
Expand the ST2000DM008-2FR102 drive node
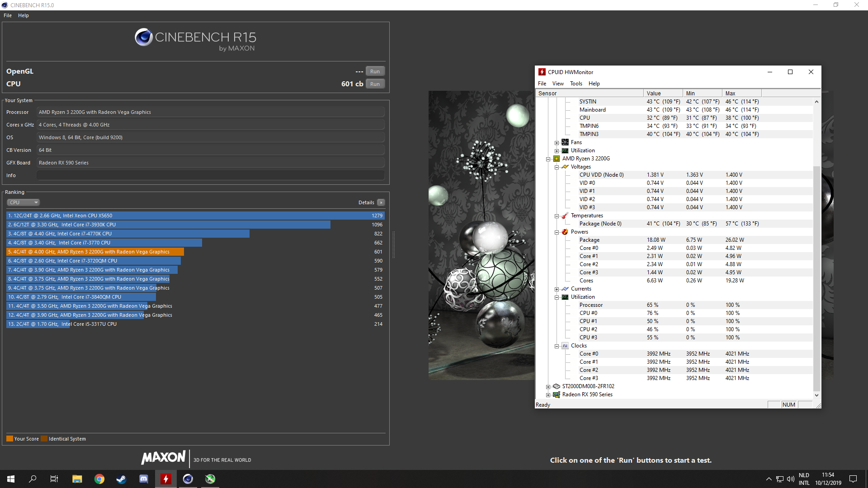click(548, 387)
